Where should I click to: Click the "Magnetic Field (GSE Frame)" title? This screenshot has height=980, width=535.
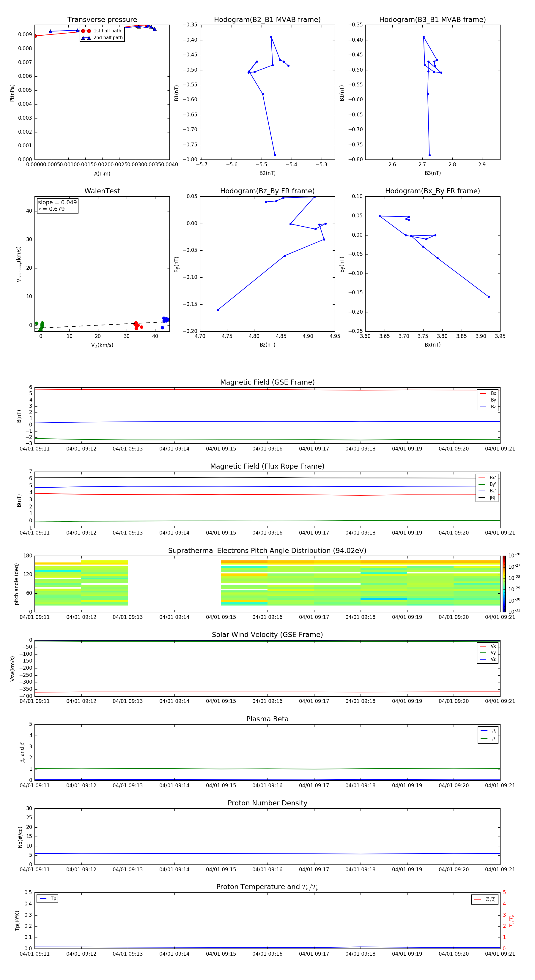click(267, 382)
